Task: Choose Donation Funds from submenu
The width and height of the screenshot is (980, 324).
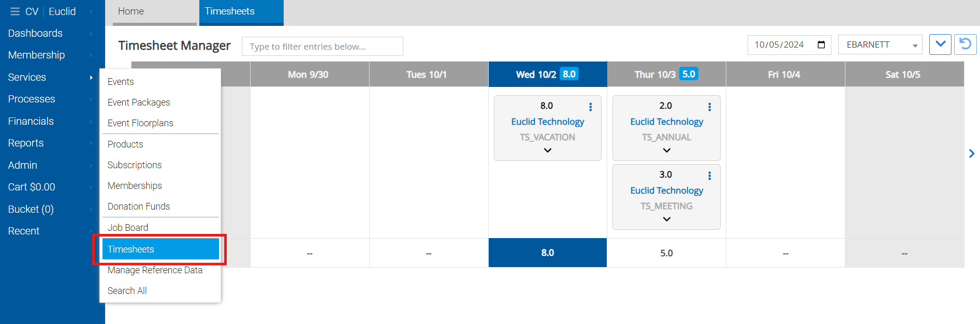Action: click(x=160, y=207)
